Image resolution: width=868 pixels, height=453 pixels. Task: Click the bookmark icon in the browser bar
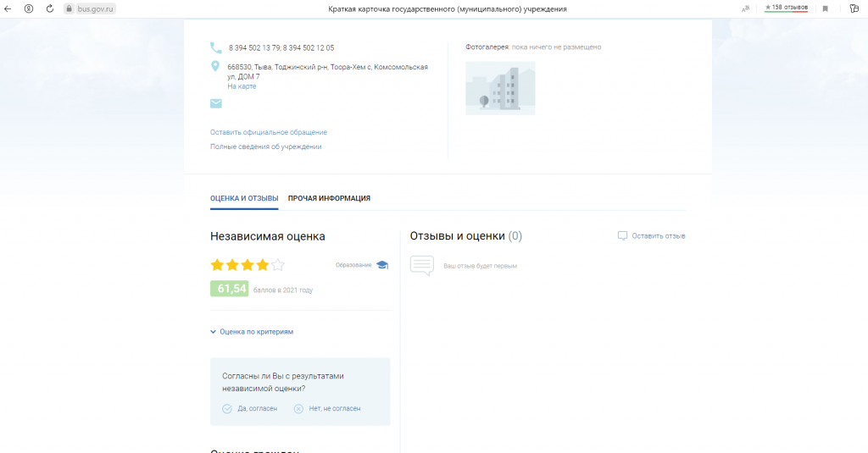[x=825, y=8]
